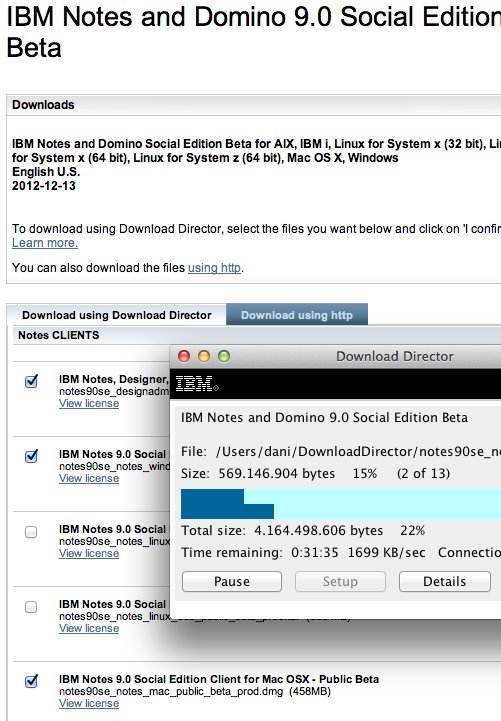
Task: Minimize the Download Director window
Action: click(204, 356)
